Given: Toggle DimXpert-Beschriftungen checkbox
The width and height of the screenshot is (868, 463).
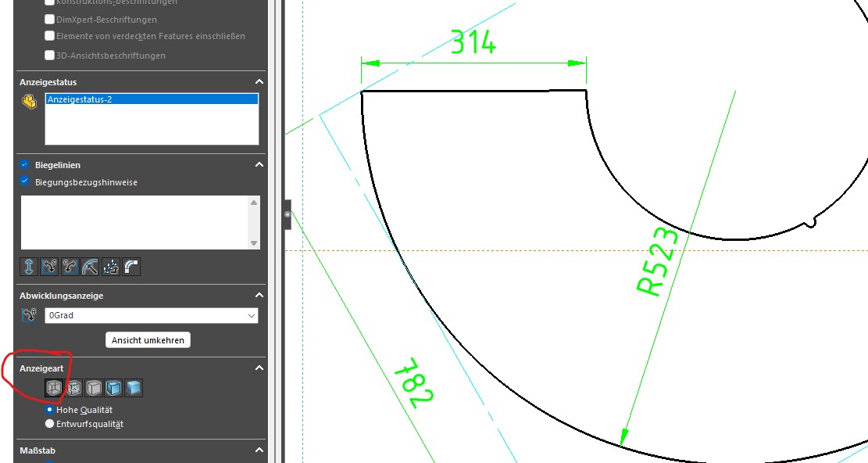Looking at the screenshot, I should pyautogui.click(x=49, y=20).
